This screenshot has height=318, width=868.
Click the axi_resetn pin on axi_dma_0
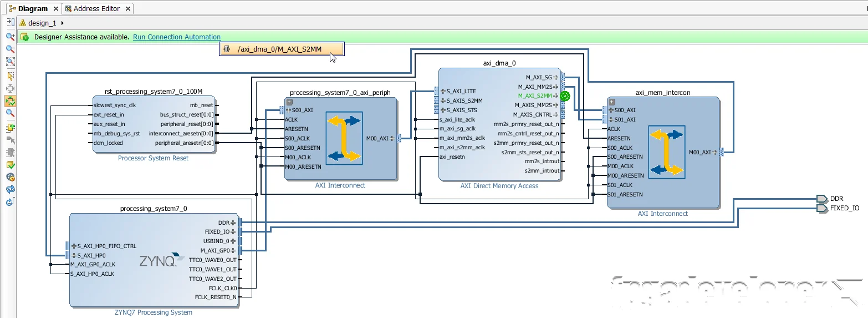(x=452, y=157)
